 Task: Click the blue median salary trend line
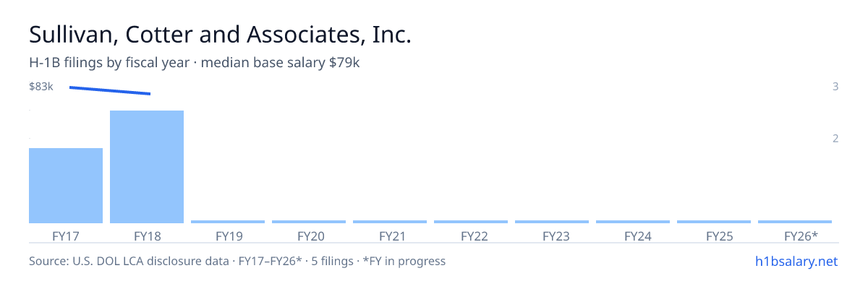(x=110, y=90)
